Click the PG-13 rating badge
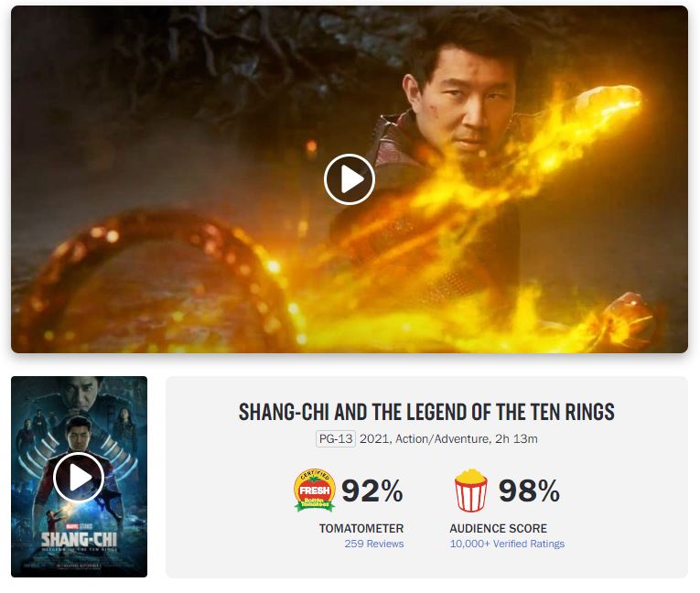Image resolution: width=700 pixels, height=593 pixels. tap(336, 439)
